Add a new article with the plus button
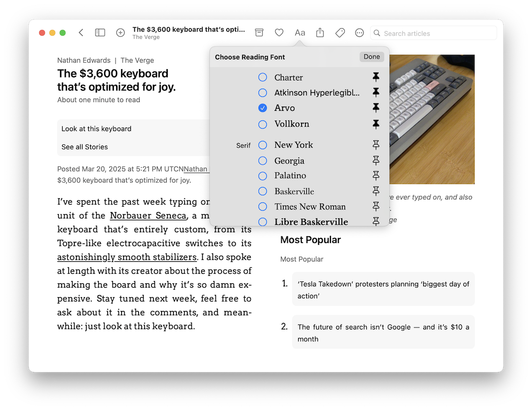The width and height of the screenshot is (532, 410). 120,32
